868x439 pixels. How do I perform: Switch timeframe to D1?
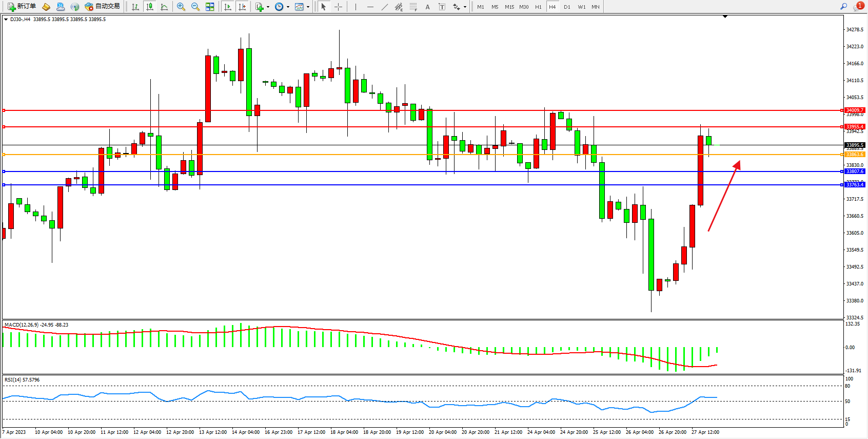567,7
